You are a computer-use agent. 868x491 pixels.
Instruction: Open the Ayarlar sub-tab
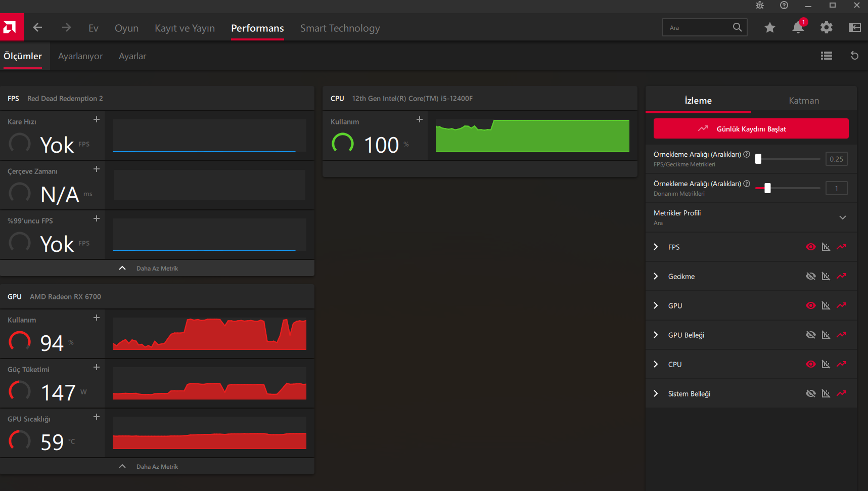[x=132, y=56]
